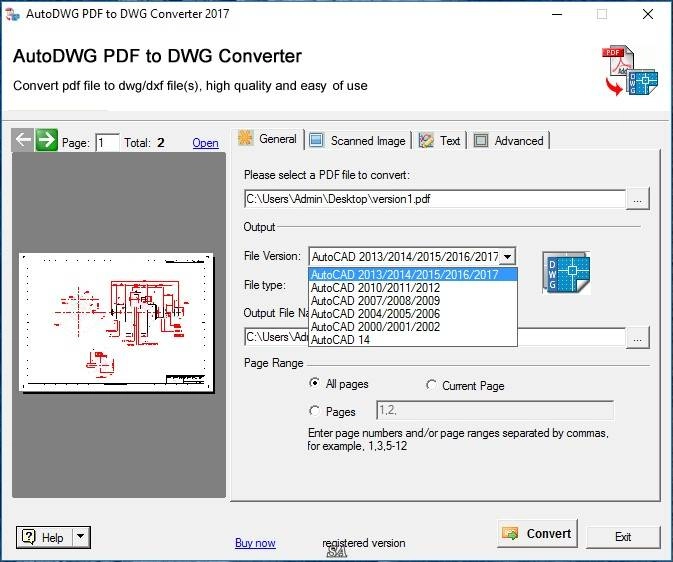The width and height of the screenshot is (673, 562).
Task: Click the General tab sun icon
Action: [246, 138]
